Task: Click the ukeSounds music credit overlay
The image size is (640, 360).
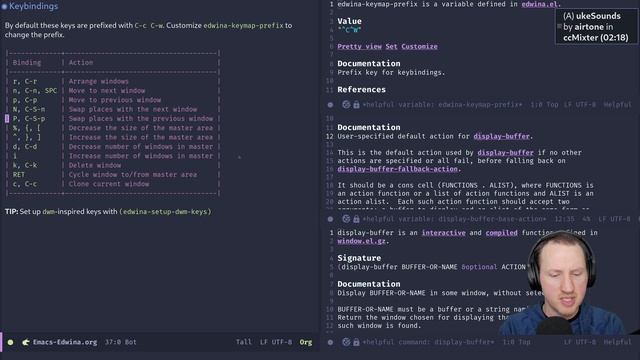Action: pyautogui.click(x=596, y=27)
